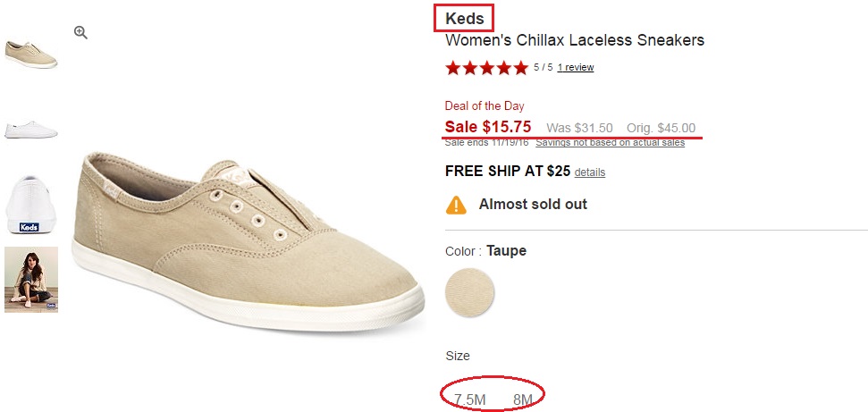Open the 1 review link

[575, 68]
